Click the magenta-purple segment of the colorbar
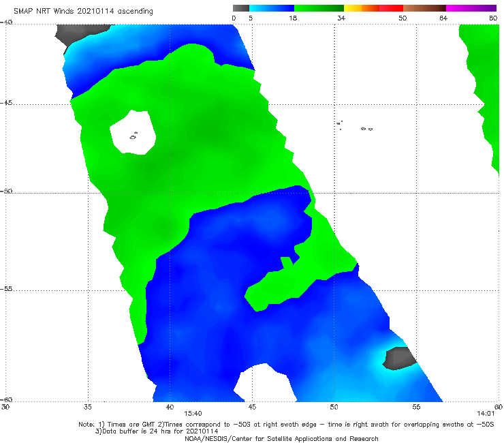This screenshot has width=504, height=443. pyautogui.click(x=471, y=8)
